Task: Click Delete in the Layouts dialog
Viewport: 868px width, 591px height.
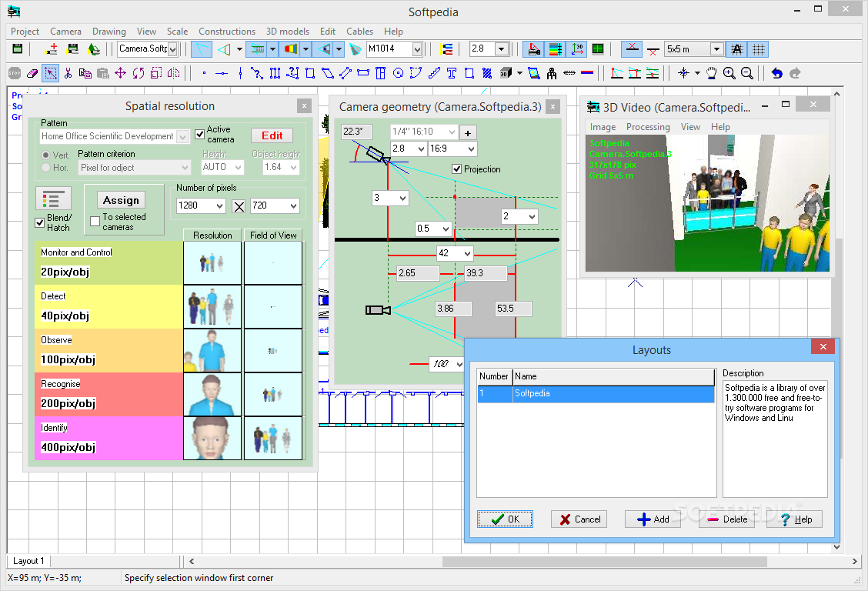Action: coord(727,519)
